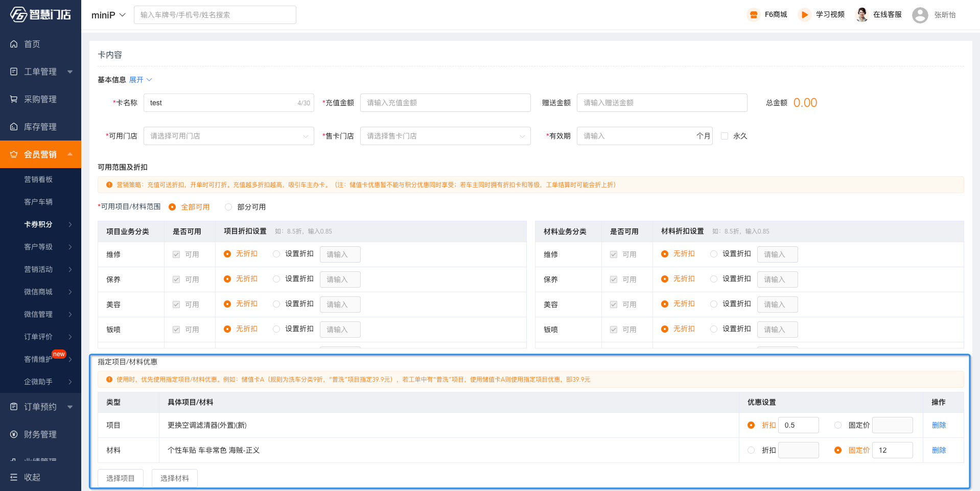Screen dimensions: 980x491
Task: Click the warning icon in 使用时 notice
Action: 109,380
